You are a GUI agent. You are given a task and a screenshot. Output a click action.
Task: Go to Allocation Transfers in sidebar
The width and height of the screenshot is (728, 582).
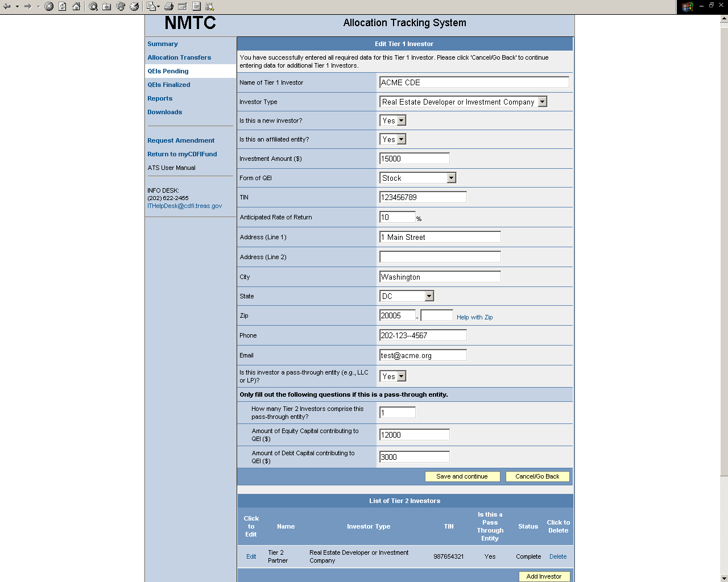(x=179, y=57)
